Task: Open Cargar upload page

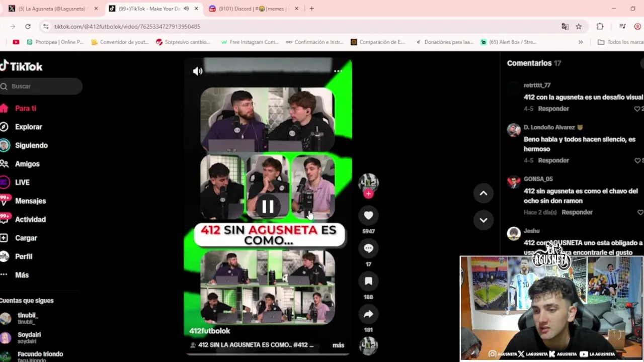Action: 26,238
